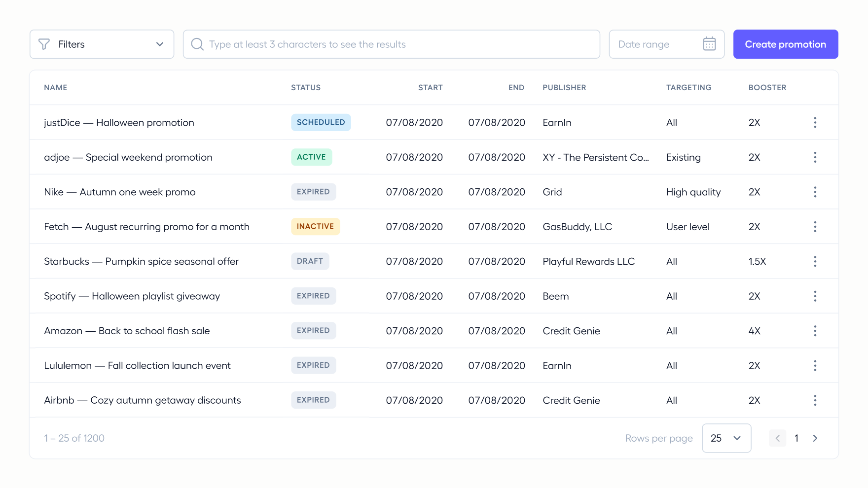Viewport: 868px width, 488px height.
Task: Sort by NAME column header
Action: 56,88
